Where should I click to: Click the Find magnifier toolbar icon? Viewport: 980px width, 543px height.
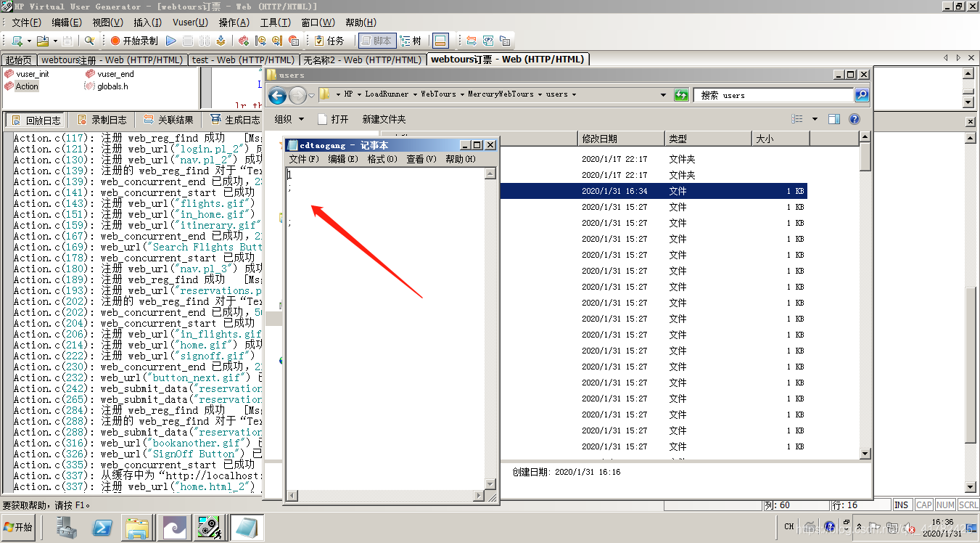tap(90, 41)
